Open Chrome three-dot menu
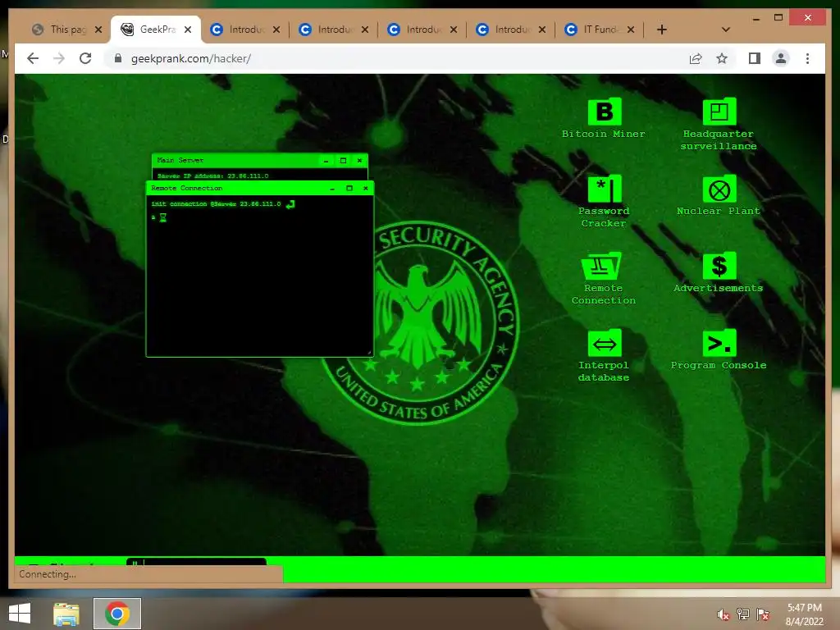 click(x=807, y=58)
